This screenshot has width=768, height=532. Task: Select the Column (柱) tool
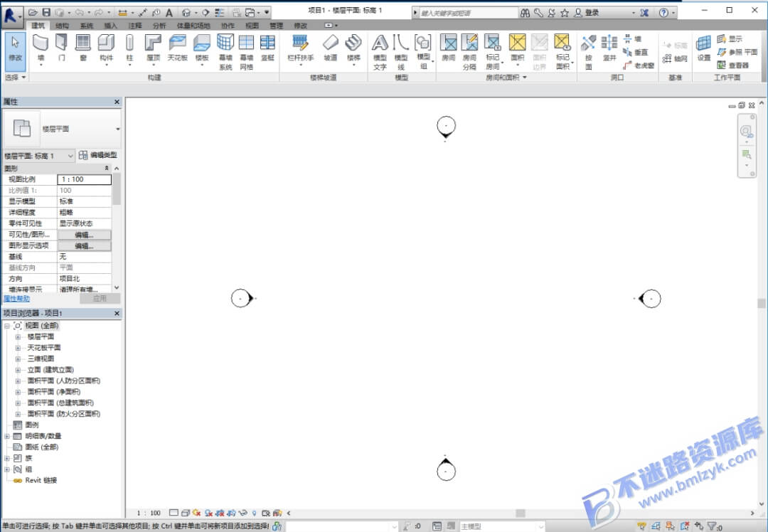click(x=130, y=50)
